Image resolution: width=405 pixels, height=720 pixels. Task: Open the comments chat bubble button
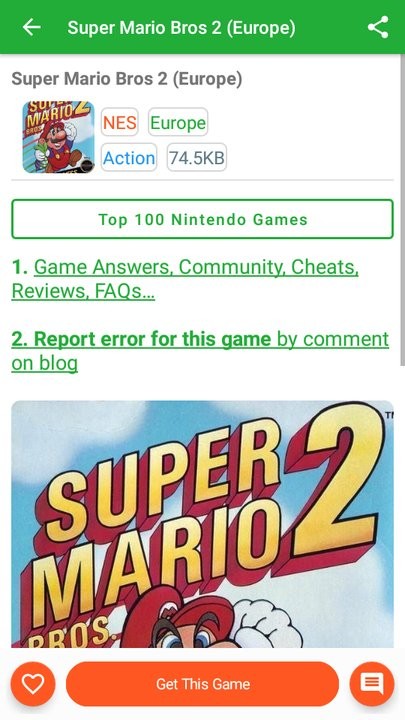point(372,684)
